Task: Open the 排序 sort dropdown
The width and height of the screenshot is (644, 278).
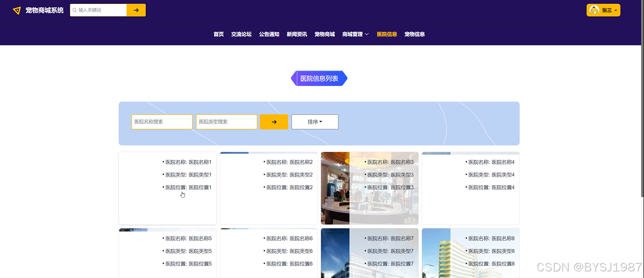Action: click(x=315, y=122)
